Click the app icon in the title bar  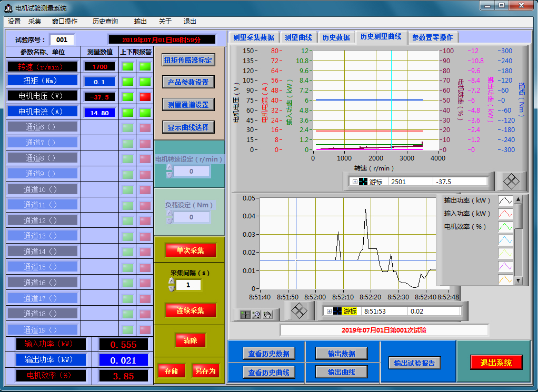(8, 7)
